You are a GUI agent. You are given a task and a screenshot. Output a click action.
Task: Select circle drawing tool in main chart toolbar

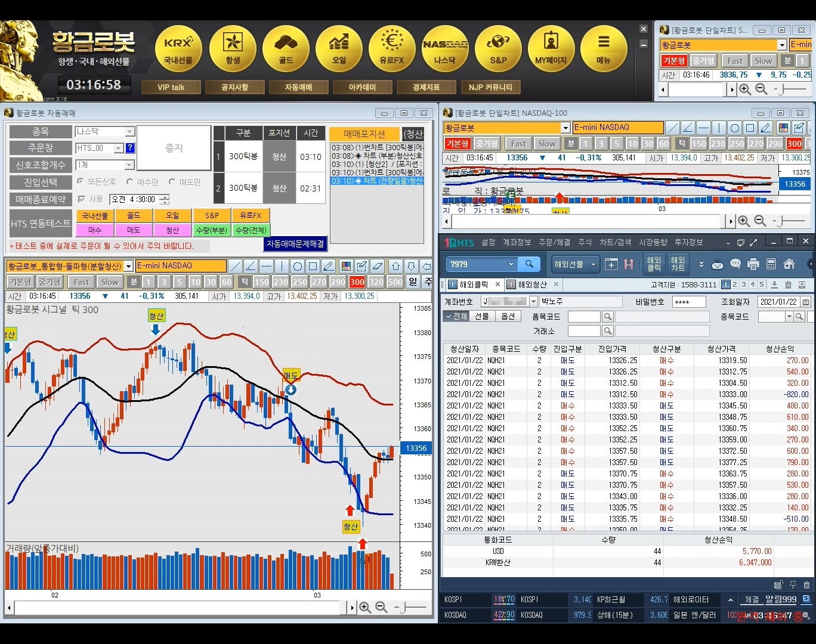click(298, 266)
